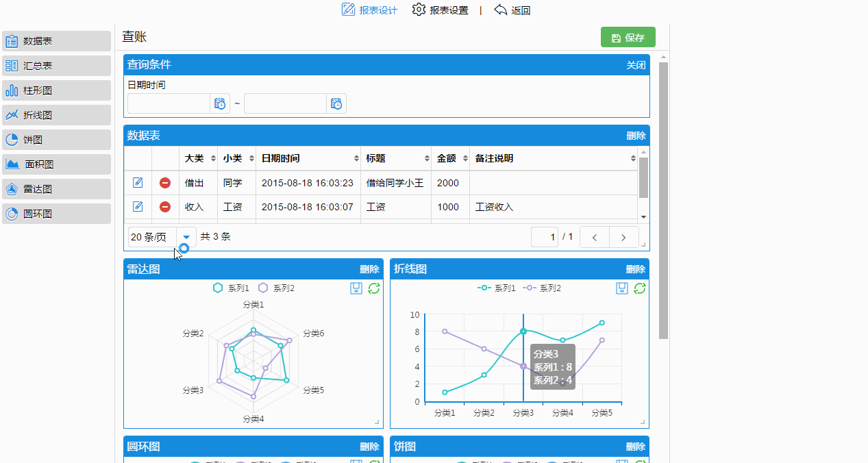Refresh the line chart

pos(640,288)
